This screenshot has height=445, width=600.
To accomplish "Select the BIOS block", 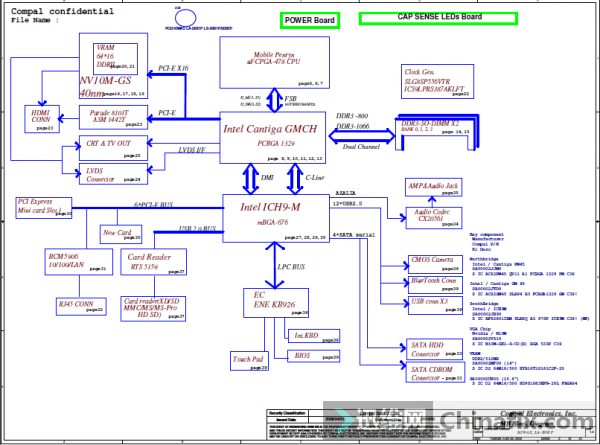I will point(313,356).
